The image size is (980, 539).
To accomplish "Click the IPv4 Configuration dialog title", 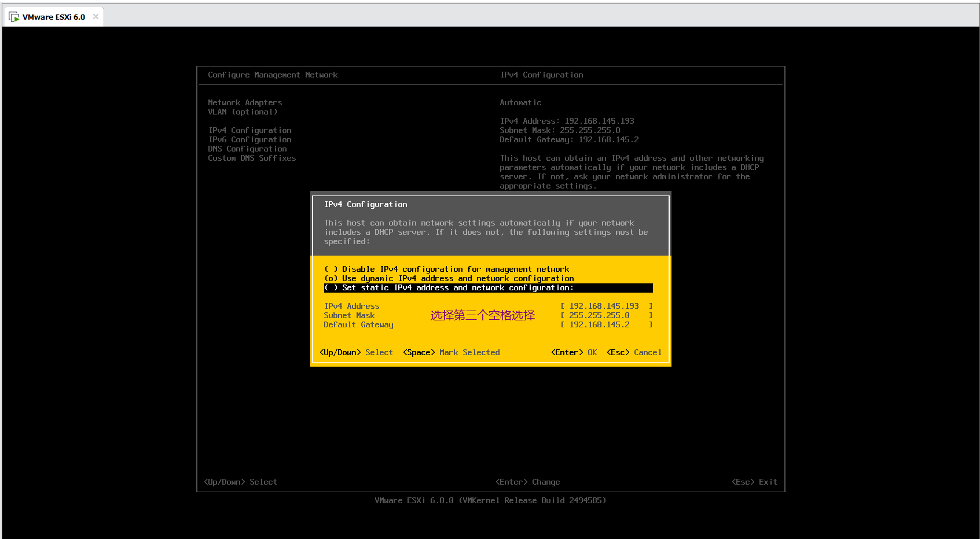I will point(366,204).
